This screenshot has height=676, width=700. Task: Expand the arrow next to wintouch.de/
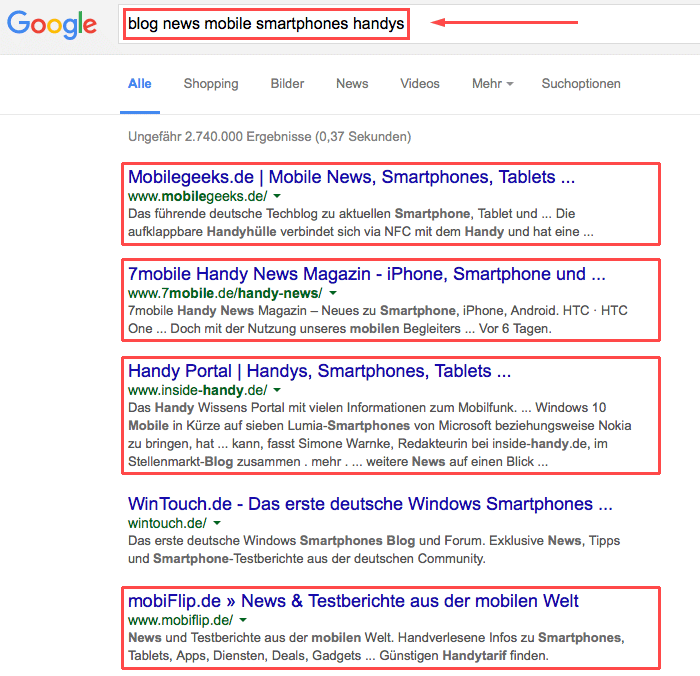(x=217, y=523)
